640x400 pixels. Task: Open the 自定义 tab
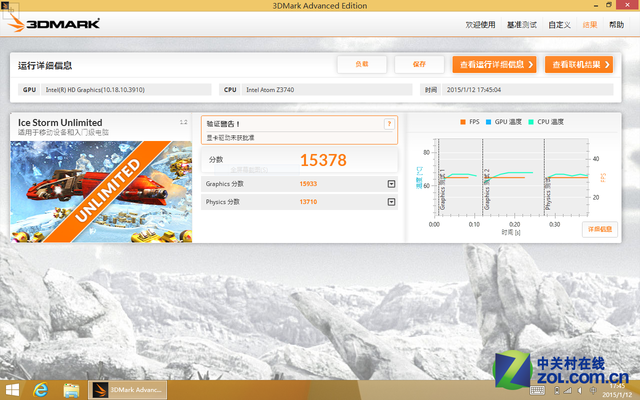(559, 25)
